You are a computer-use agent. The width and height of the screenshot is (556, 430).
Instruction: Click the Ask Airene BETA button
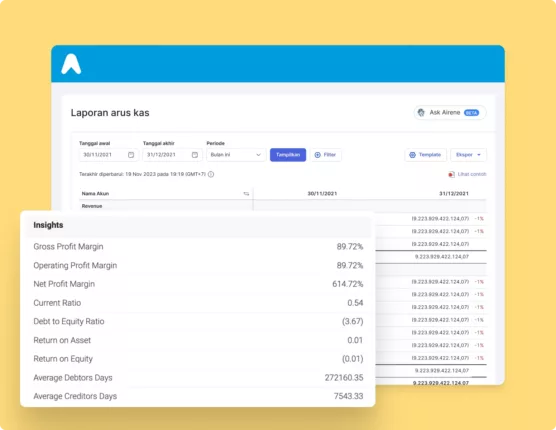click(450, 113)
